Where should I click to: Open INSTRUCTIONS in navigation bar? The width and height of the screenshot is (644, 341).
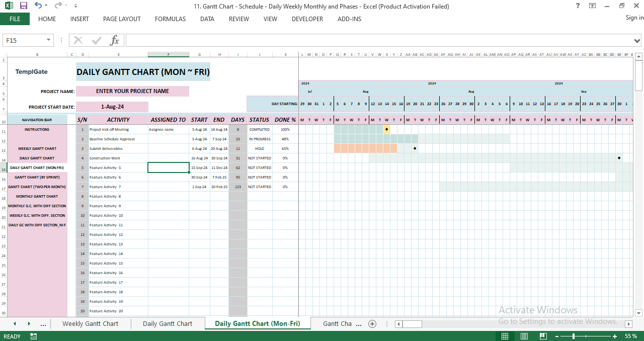tap(37, 129)
